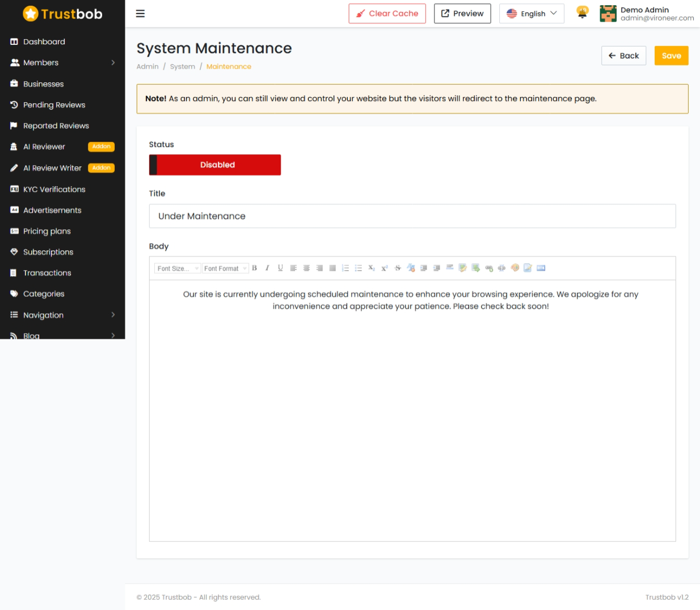Click the Maintenance breadcrumb

[229, 66]
